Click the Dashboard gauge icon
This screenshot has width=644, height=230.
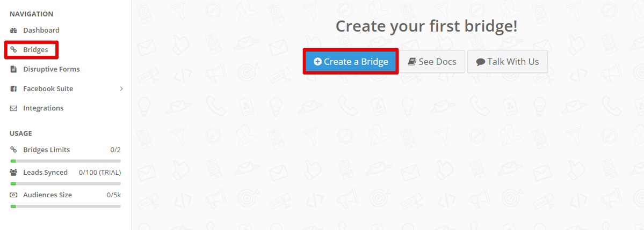tap(13, 31)
